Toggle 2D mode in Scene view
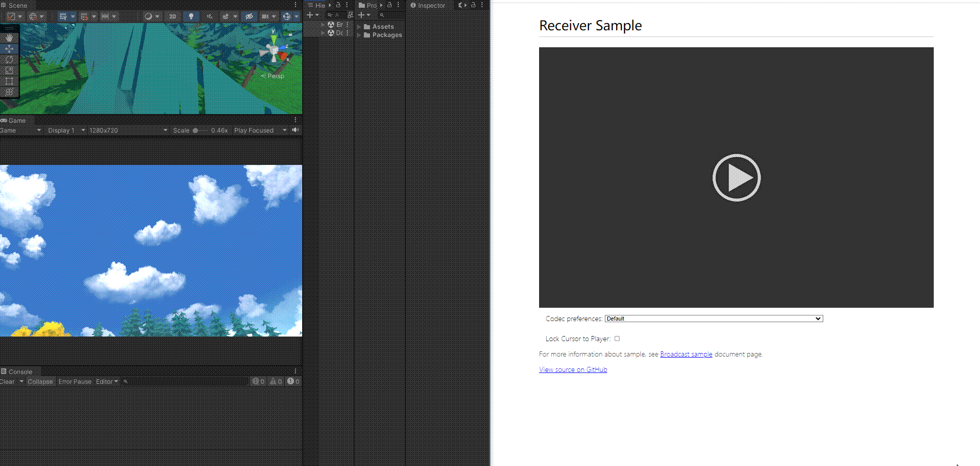This screenshot has width=980, height=466. (173, 16)
